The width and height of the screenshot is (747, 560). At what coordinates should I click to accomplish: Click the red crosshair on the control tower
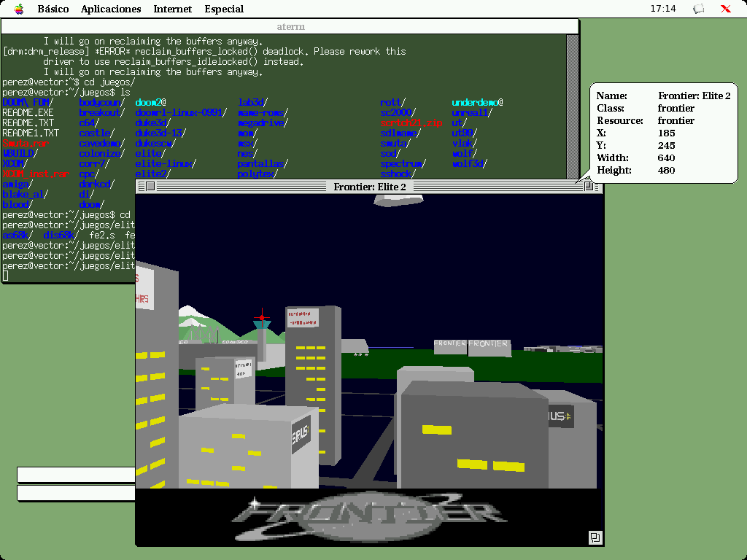pos(262,317)
